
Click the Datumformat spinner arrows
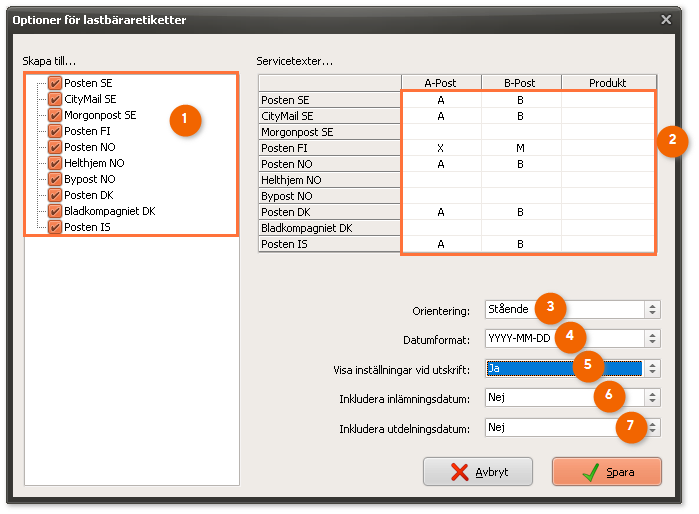pyautogui.click(x=653, y=339)
